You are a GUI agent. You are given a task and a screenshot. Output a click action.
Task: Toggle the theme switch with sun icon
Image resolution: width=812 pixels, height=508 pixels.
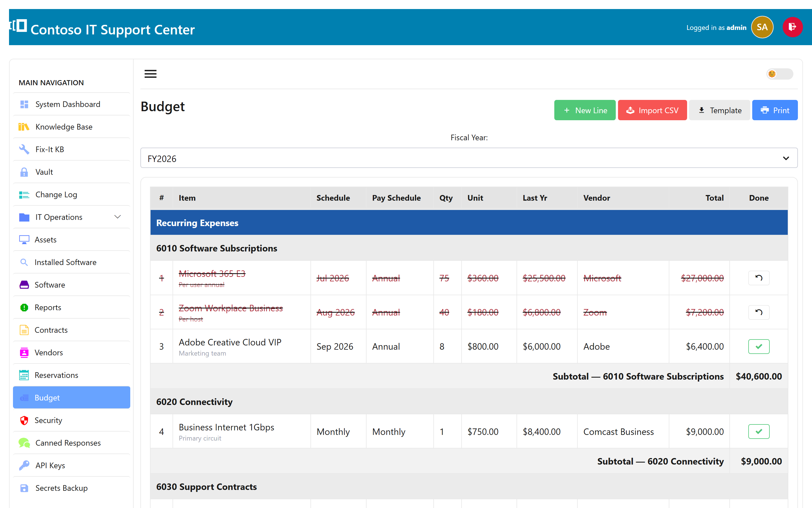tap(780, 74)
